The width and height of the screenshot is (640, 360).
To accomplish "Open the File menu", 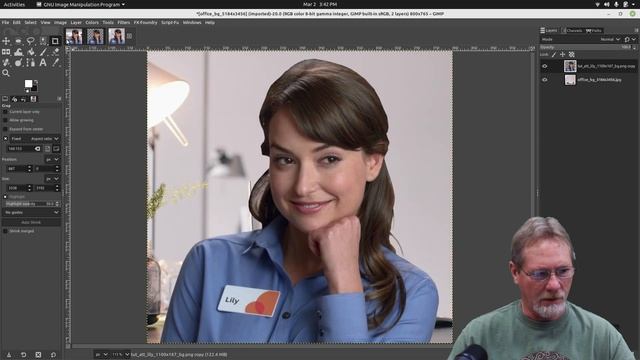I will click(x=5, y=23).
